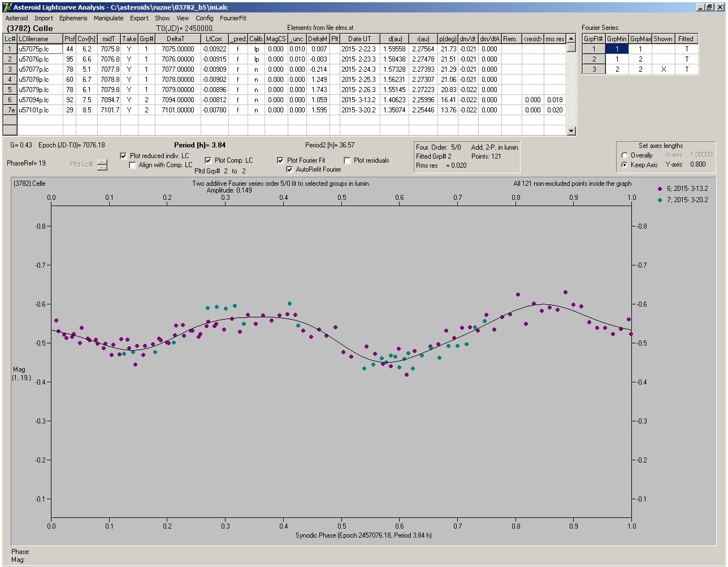728x567 pixels.
Task: Click GrpFt# row 2 in Fourier Series
Action: [x=594, y=59]
